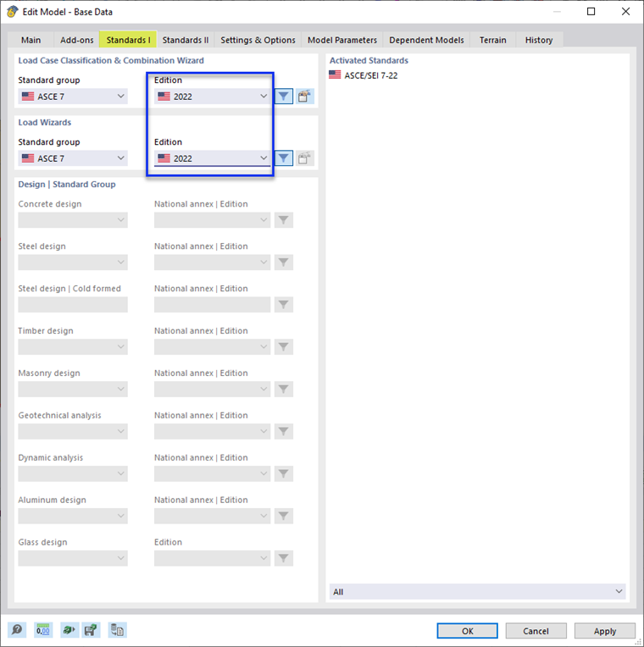This screenshot has width=644, height=647.
Task: Click the Steel design filter icon
Action: coord(284,262)
